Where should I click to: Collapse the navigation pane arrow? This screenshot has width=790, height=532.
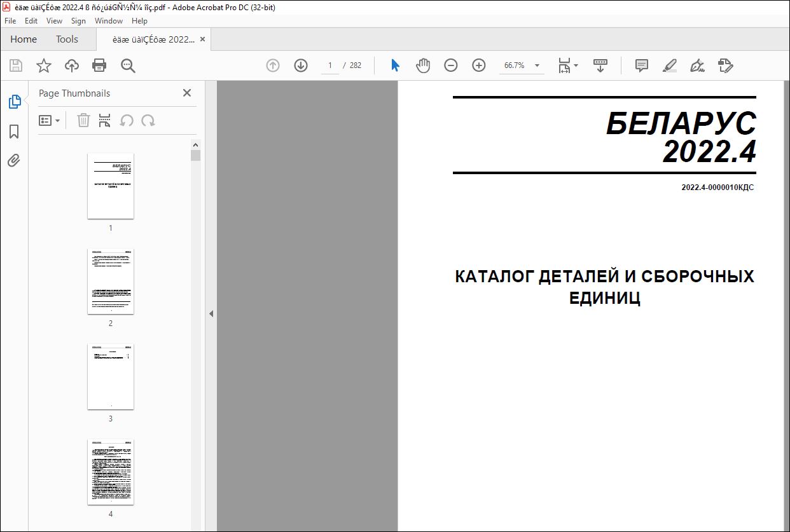coord(211,313)
